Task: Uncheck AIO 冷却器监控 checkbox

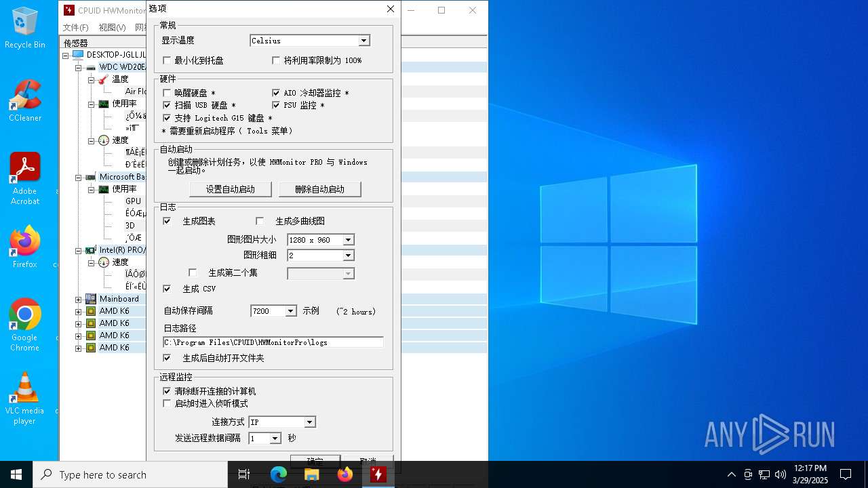Action: point(276,93)
